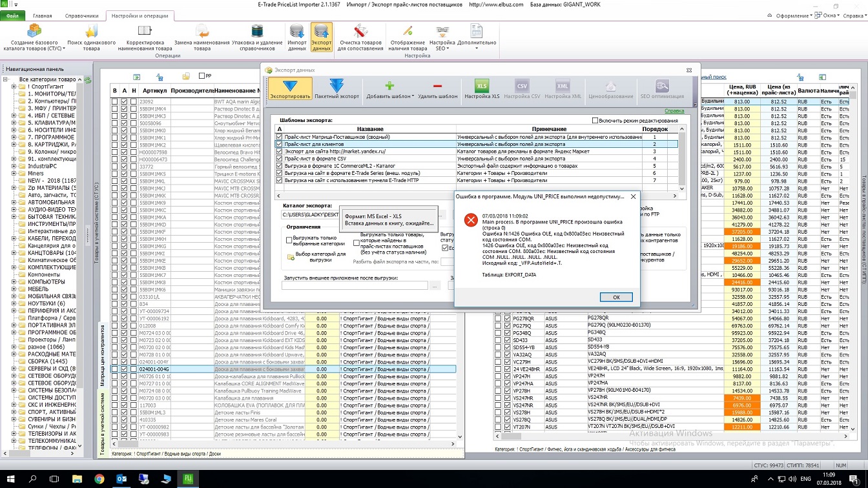Toggle the 'PP' checkbox above product grid
This screenshot has height=488, width=868.
pos(202,76)
